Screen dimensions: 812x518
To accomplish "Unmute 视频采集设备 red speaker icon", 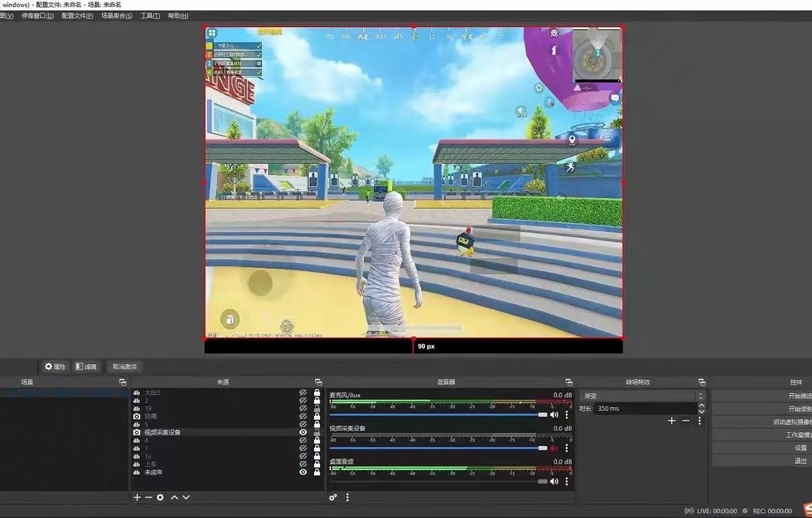I will pyautogui.click(x=554, y=448).
